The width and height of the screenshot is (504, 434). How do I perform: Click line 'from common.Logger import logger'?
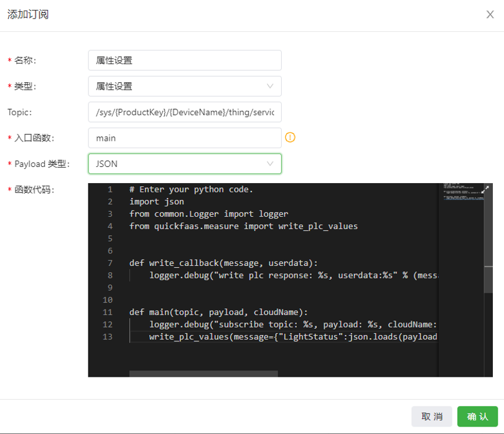coord(209,214)
